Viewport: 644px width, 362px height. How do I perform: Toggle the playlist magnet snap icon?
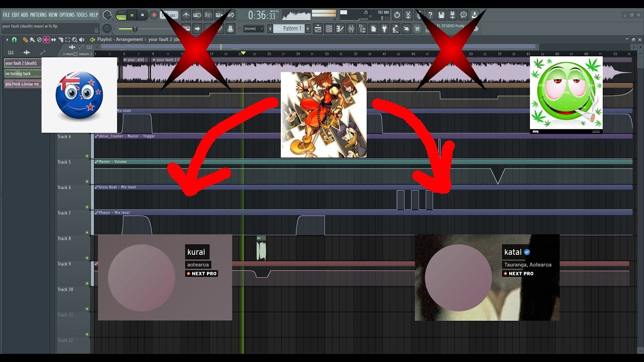tap(14, 40)
